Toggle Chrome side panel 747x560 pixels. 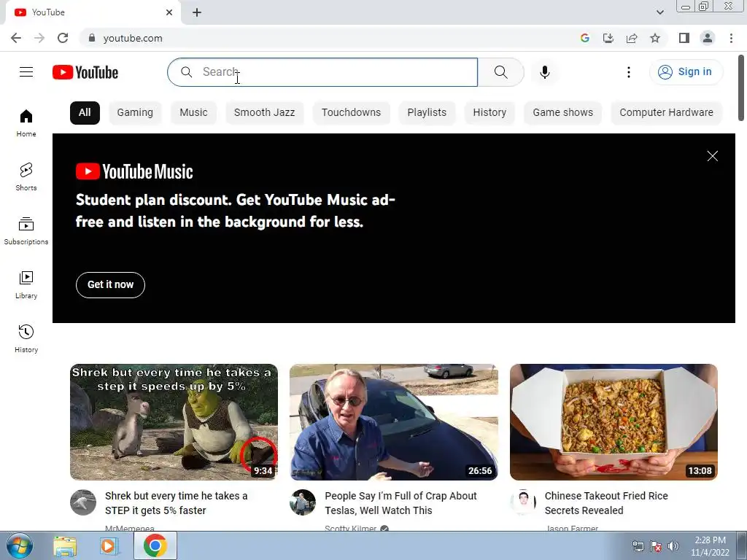pos(684,38)
